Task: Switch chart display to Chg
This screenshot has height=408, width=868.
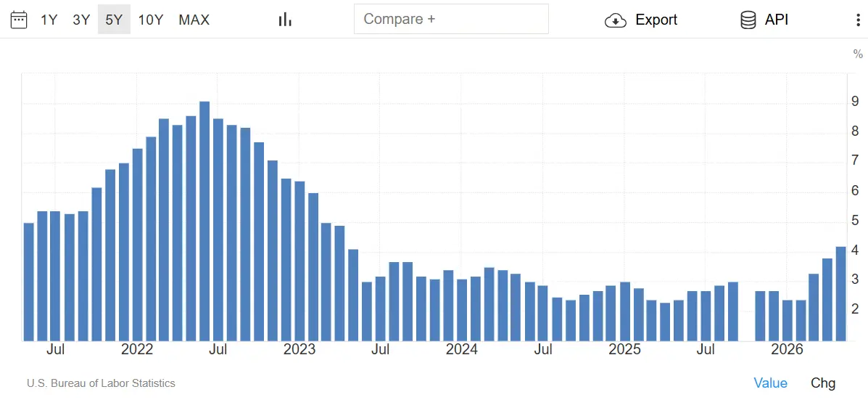Action: 823,383
